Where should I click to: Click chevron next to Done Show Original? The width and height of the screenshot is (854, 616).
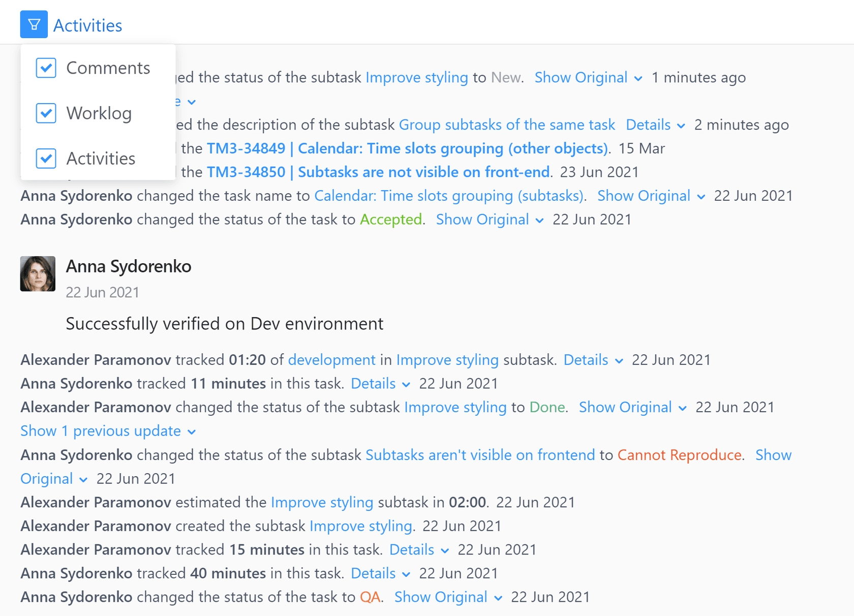683,408
